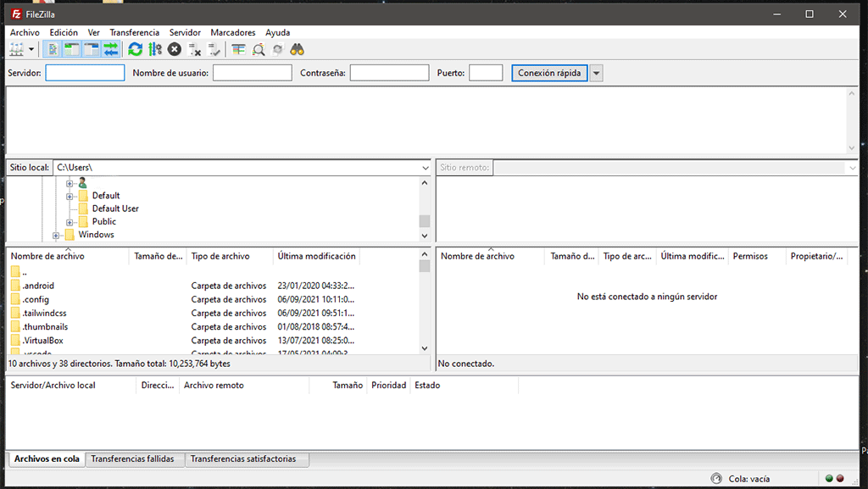Screen dimensions: 868x489
Task: Toggle synchronized browsing icon
Action: click(x=278, y=50)
